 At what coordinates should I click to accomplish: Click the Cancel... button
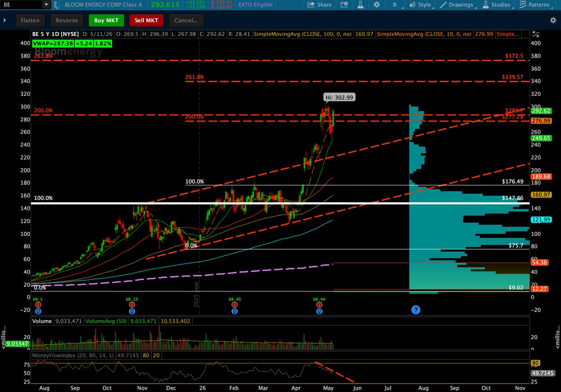coord(186,21)
